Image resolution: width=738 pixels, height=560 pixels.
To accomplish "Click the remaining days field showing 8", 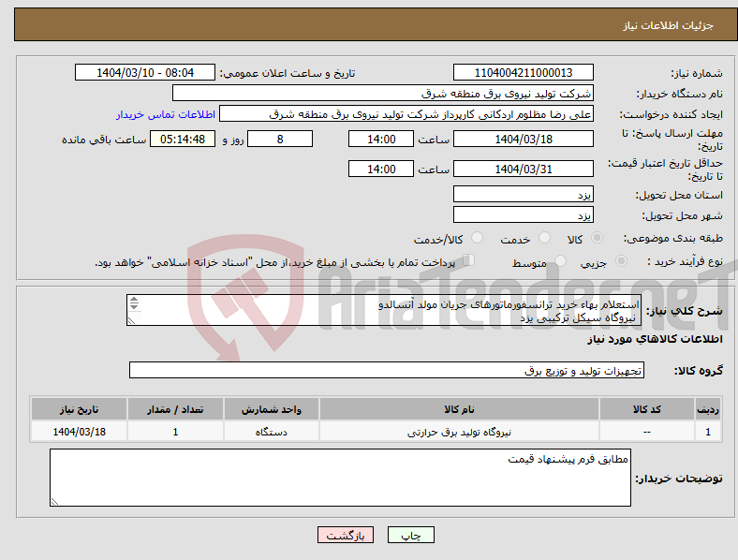I will tap(280, 139).
